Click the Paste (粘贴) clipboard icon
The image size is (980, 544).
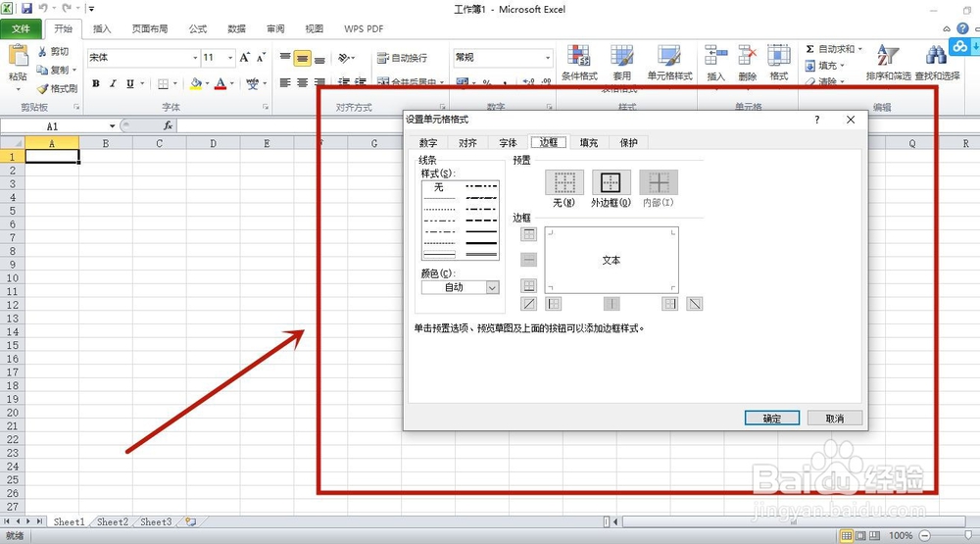click(x=18, y=56)
